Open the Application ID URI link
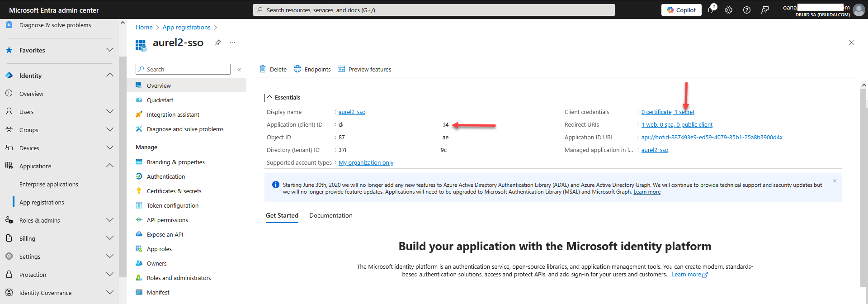The width and height of the screenshot is (868, 304). coord(712,137)
